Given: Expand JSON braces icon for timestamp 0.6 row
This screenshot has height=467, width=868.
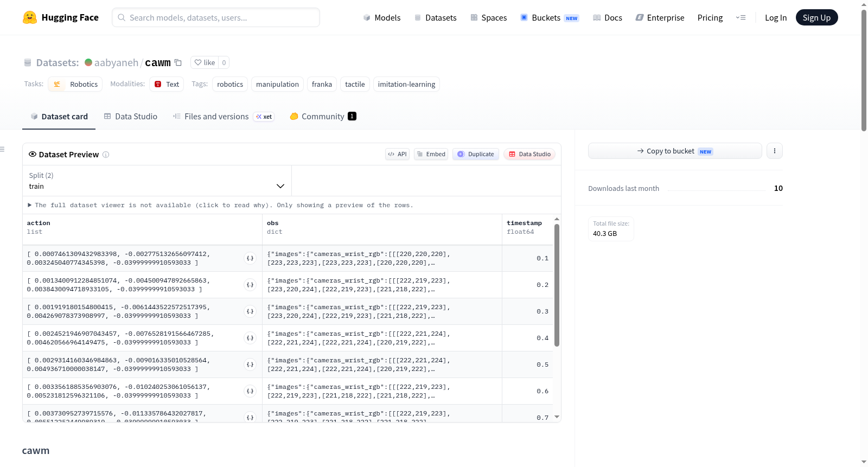Looking at the screenshot, I should tap(250, 391).
